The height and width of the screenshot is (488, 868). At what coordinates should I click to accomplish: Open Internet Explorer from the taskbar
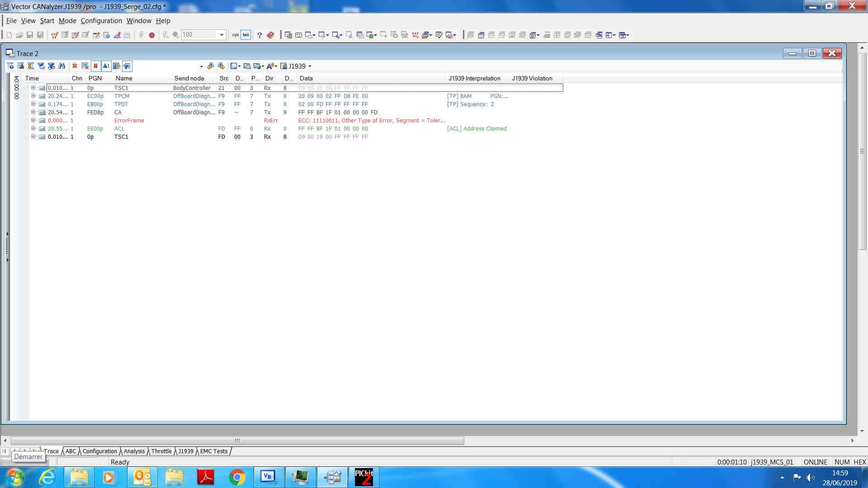[x=47, y=477]
